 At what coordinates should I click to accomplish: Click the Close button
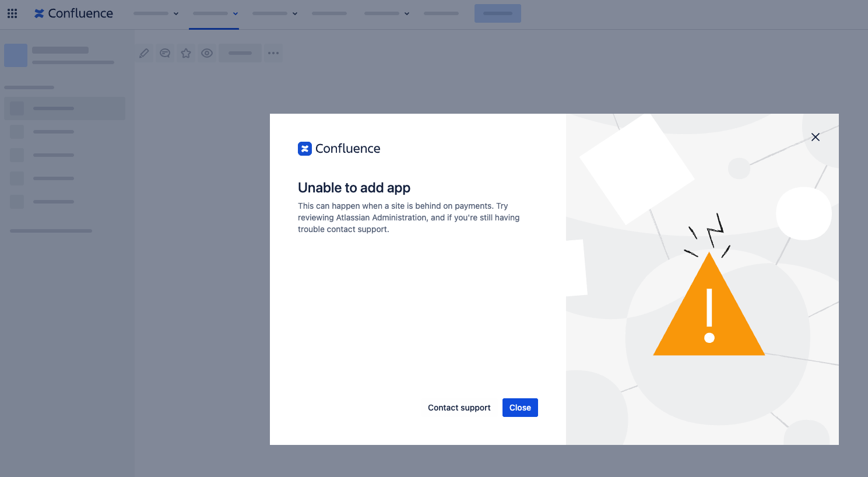click(520, 408)
